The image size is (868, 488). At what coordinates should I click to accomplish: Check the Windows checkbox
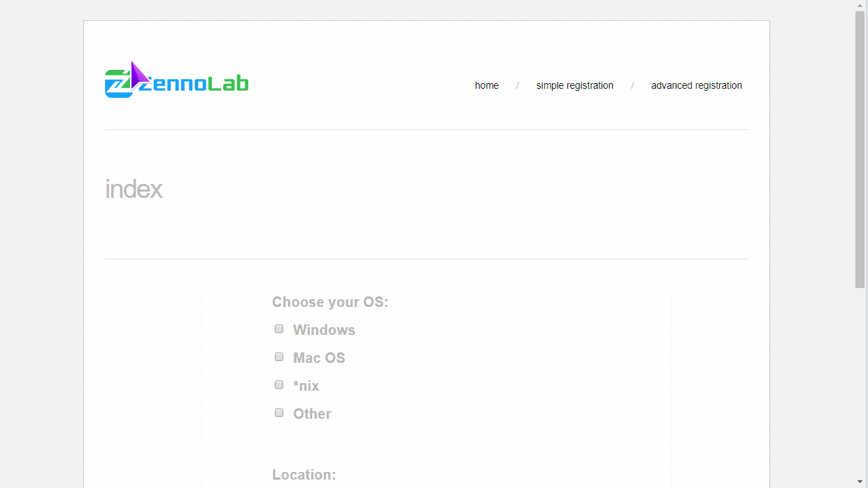pos(279,329)
